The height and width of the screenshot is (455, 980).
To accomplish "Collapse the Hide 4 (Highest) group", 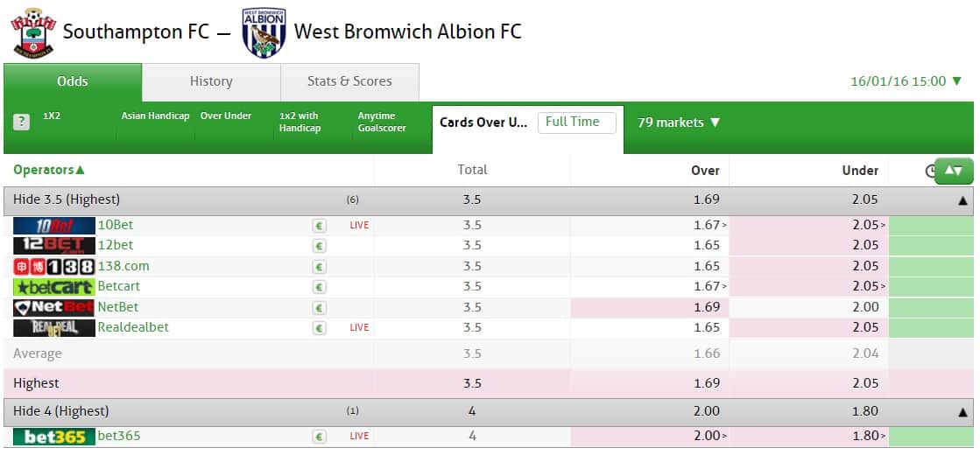I will [x=962, y=412].
